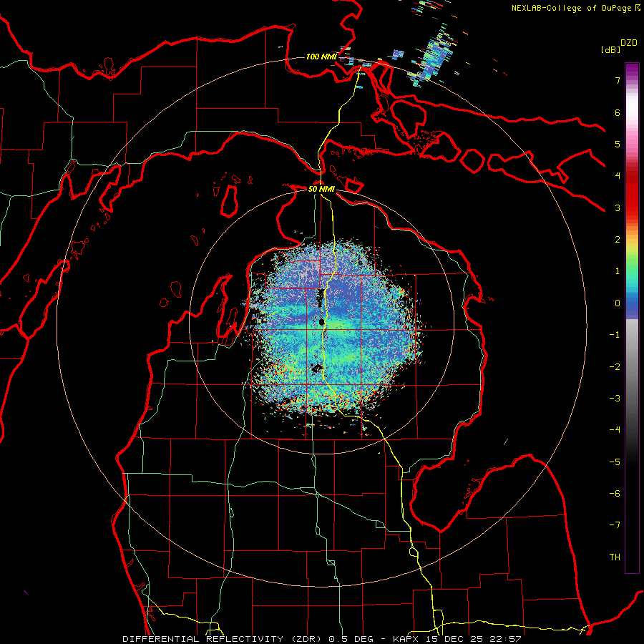
Task: Click the 1 value on the color scale
Action: pyautogui.click(x=618, y=271)
